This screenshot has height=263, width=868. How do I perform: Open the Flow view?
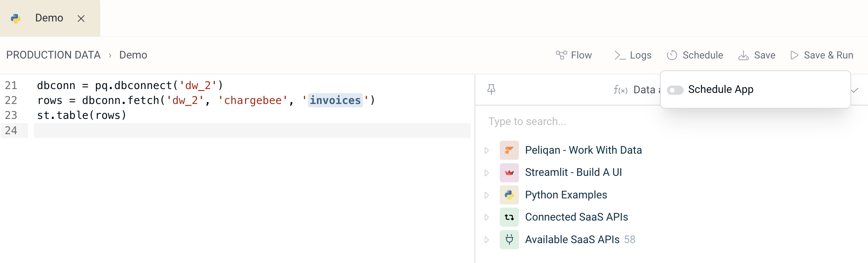[574, 55]
